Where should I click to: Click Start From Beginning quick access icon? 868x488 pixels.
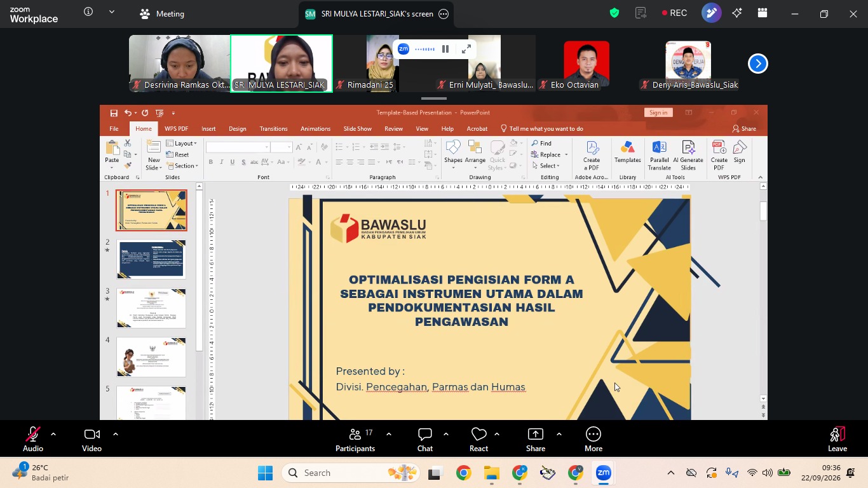point(159,113)
